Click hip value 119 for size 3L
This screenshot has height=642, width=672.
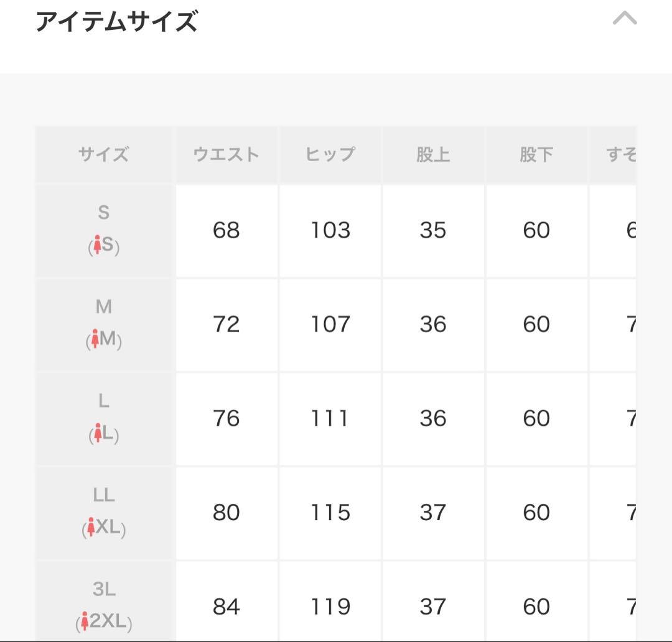[x=330, y=607]
